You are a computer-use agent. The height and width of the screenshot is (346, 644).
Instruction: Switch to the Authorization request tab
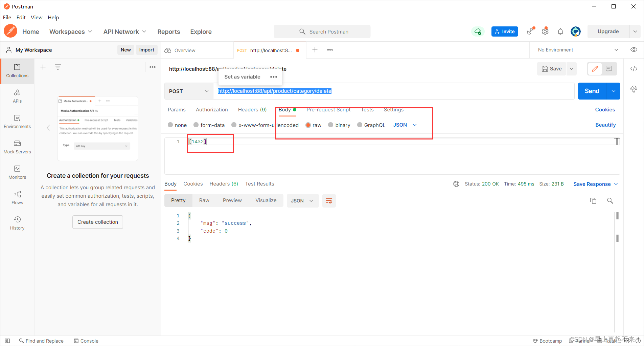click(212, 110)
